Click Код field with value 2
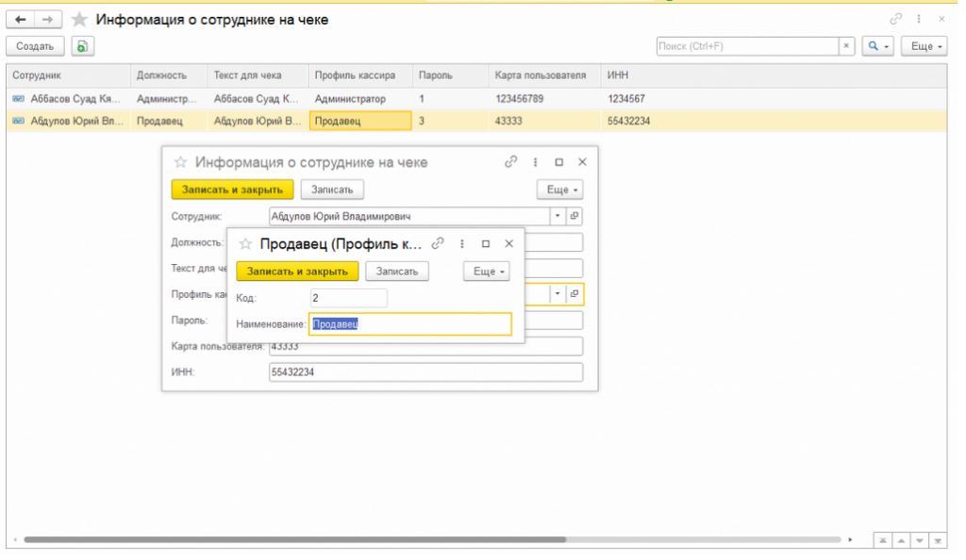966x560 pixels. point(349,299)
